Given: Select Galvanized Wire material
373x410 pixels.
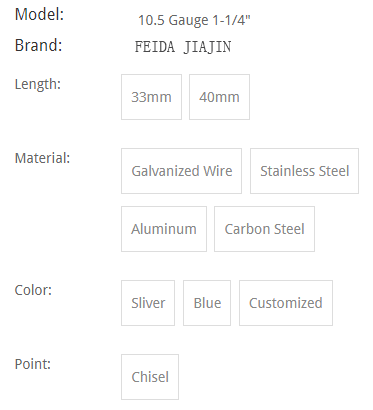Looking at the screenshot, I should point(181,171).
